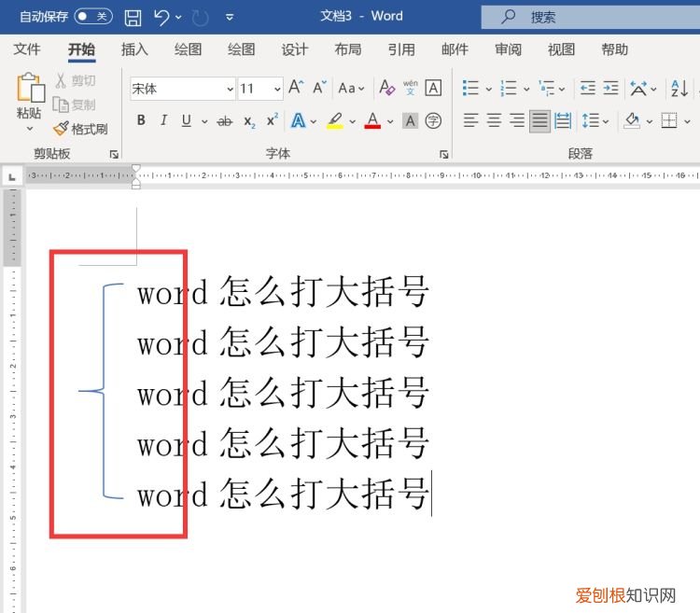Toggle the AutoSave (自动保存) switch
Image resolution: width=700 pixels, height=613 pixels.
point(93,17)
